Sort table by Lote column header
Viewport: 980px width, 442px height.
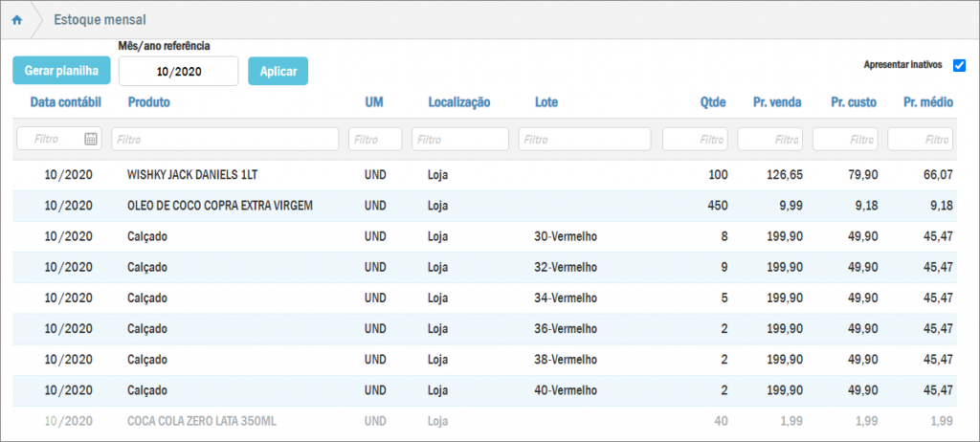point(546,102)
